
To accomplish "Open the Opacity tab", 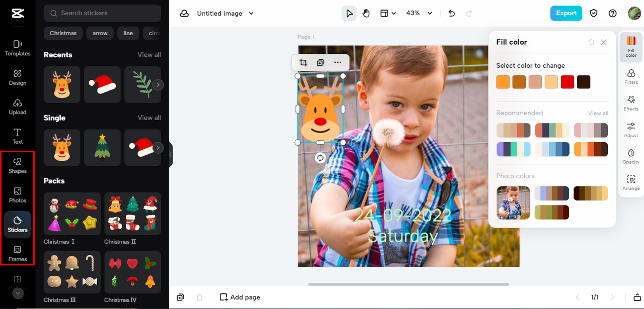I will [x=631, y=157].
